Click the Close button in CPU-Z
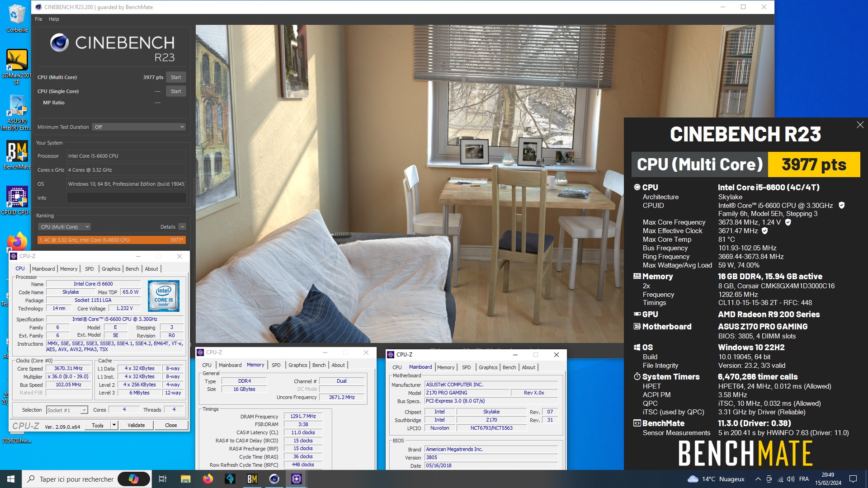This screenshot has width=868, height=488. click(171, 425)
